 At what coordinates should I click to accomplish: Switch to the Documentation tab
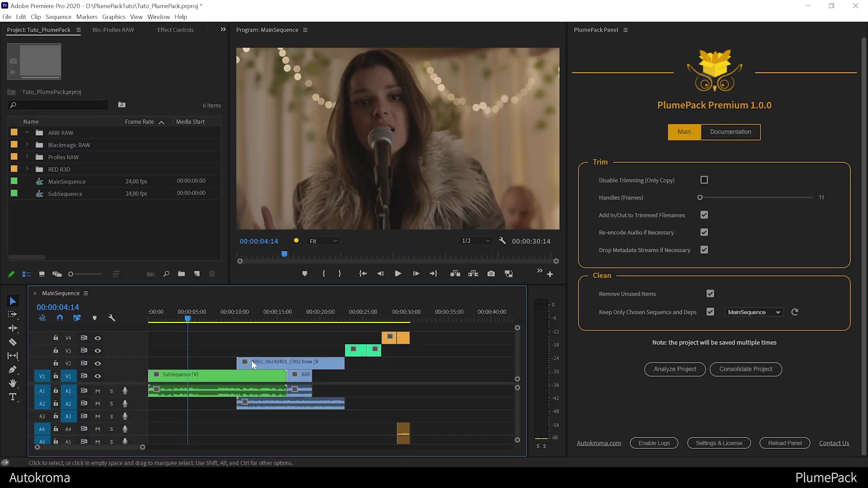coord(730,132)
